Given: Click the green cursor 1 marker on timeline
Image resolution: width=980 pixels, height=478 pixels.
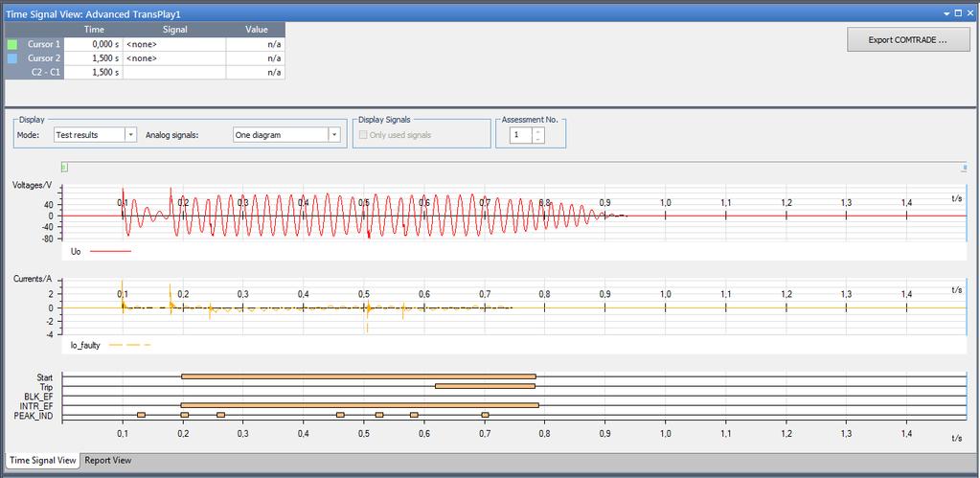Looking at the screenshot, I should click(x=64, y=167).
